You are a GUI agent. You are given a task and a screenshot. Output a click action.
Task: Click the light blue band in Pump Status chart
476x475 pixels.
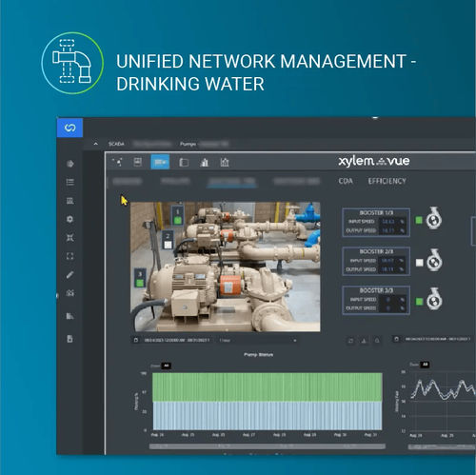(268, 416)
